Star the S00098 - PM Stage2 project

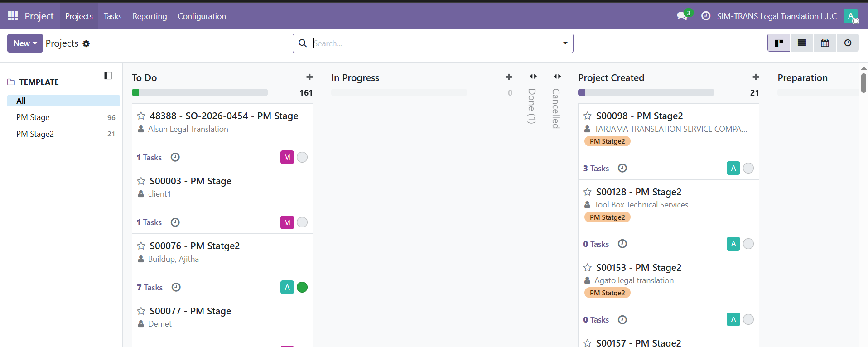[x=588, y=116]
